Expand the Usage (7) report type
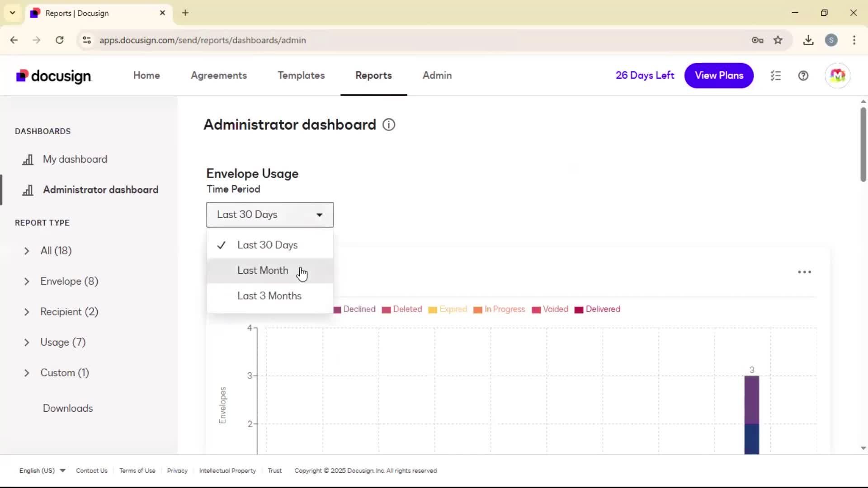This screenshot has height=488, width=868. [x=27, y=343]
